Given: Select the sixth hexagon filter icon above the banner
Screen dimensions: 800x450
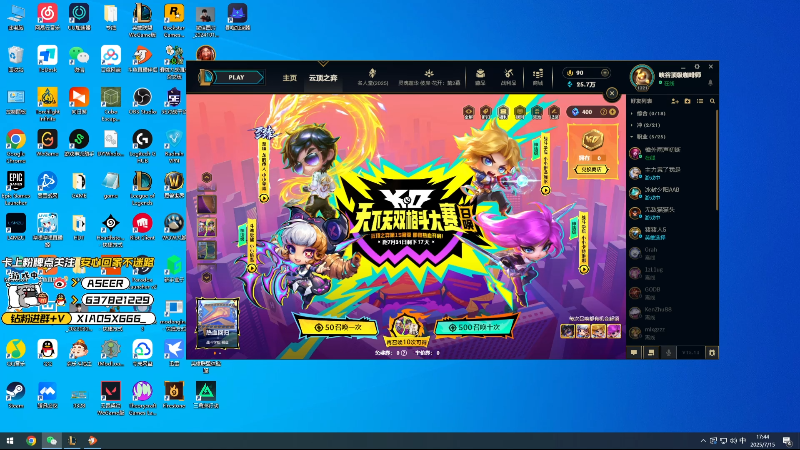Looking at the screenshot, I should (x=554, y=111).
